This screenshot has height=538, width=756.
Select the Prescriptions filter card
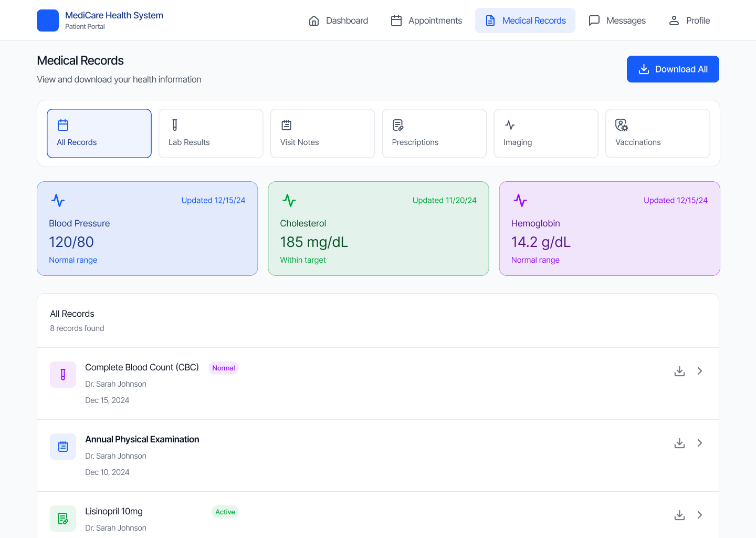[x=434, y=133]
